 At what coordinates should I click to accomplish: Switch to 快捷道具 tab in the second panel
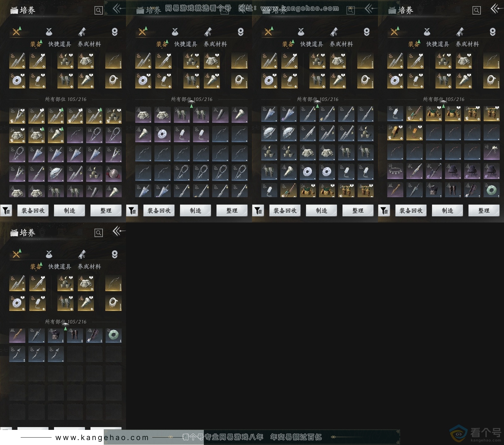tap(186, 44)
